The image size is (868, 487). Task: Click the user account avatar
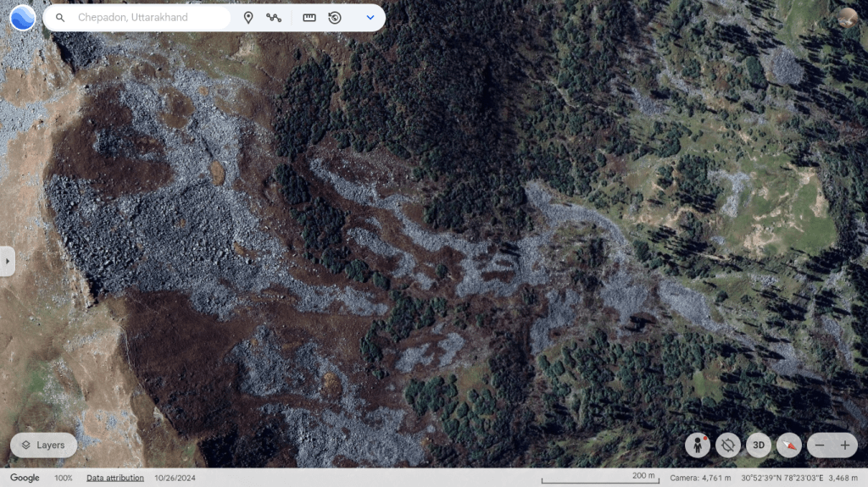tap(847, 17)
